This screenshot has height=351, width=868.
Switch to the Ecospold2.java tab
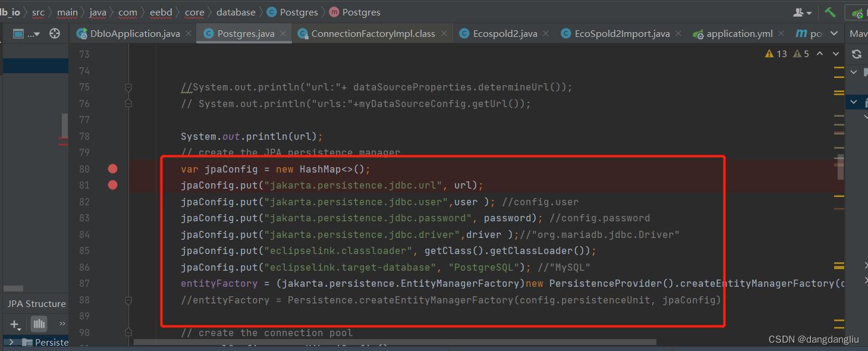click(x=505, y=34)
